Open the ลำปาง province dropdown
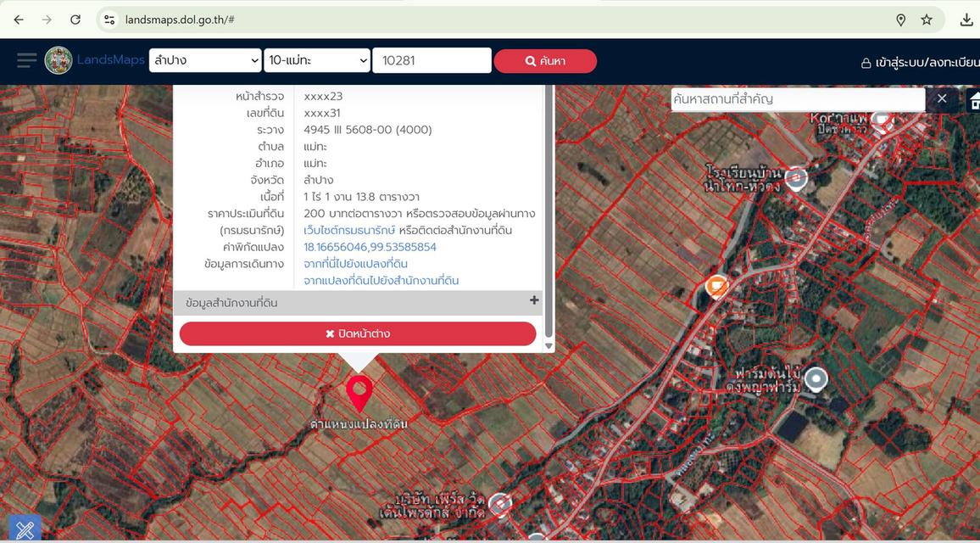 [x=205, y=61]
